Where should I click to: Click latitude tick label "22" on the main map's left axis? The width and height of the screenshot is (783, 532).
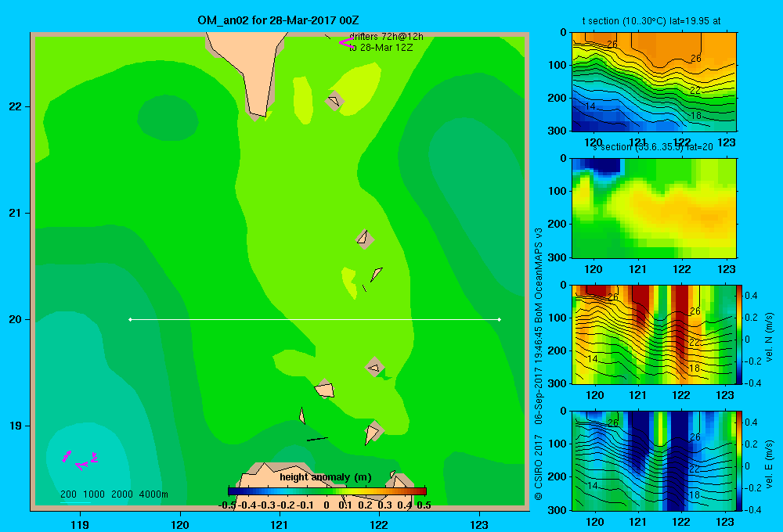pos(15,106)
